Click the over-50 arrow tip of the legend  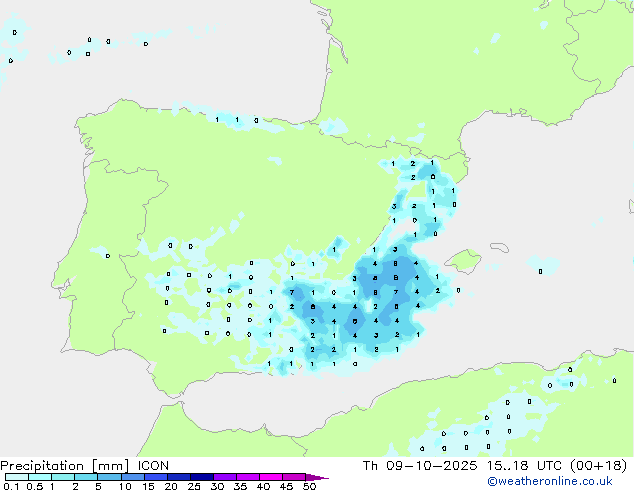click(x=317, y=477)
